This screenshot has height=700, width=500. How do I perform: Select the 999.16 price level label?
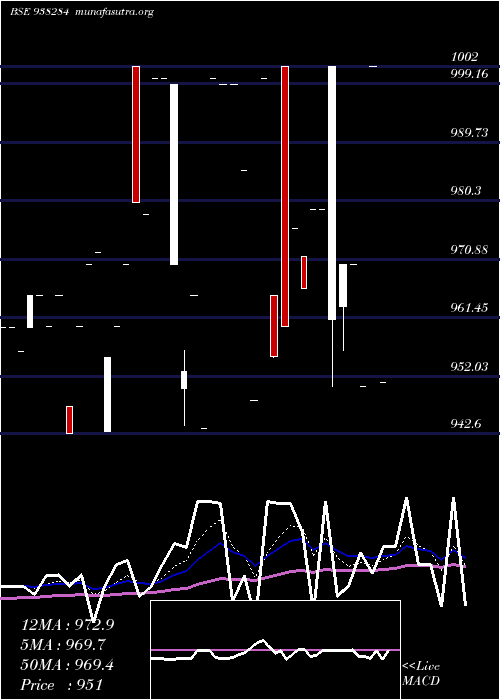(x=469, y=74)
